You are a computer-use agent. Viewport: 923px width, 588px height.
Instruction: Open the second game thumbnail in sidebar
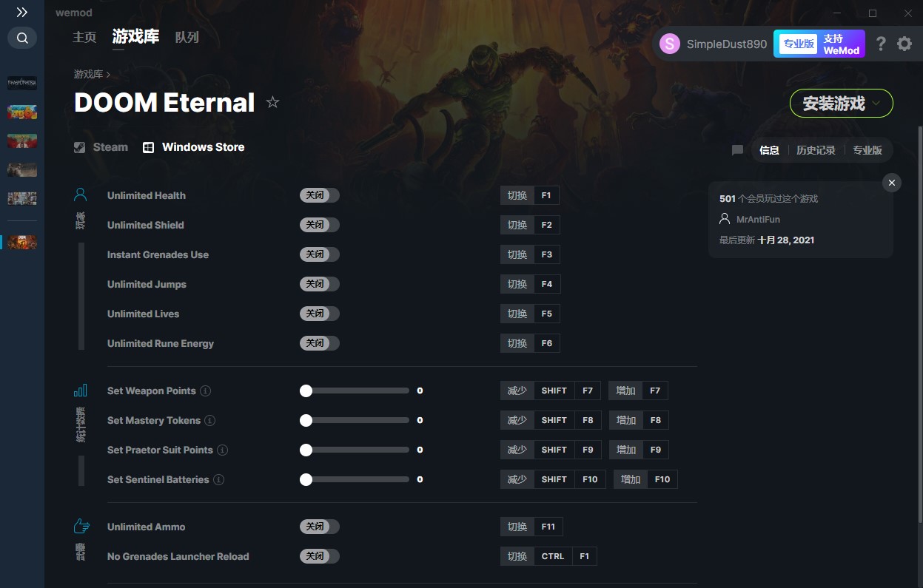(22, 112)
